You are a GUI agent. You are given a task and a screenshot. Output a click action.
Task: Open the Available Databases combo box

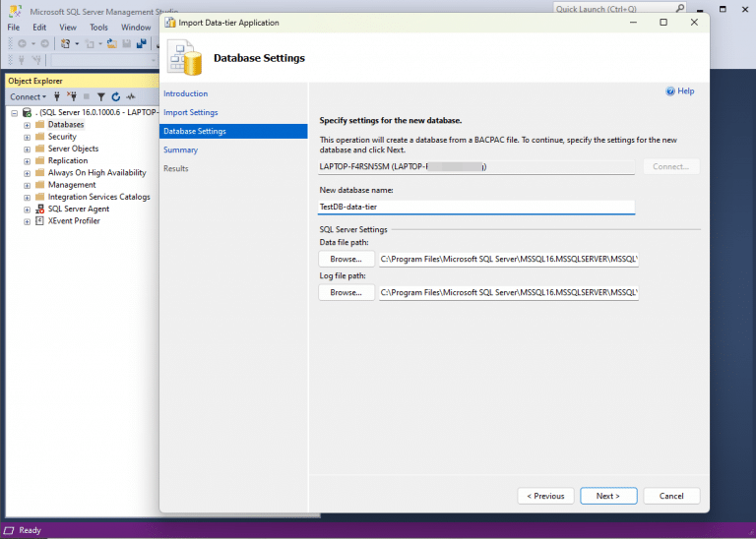(x=103, y=60)
